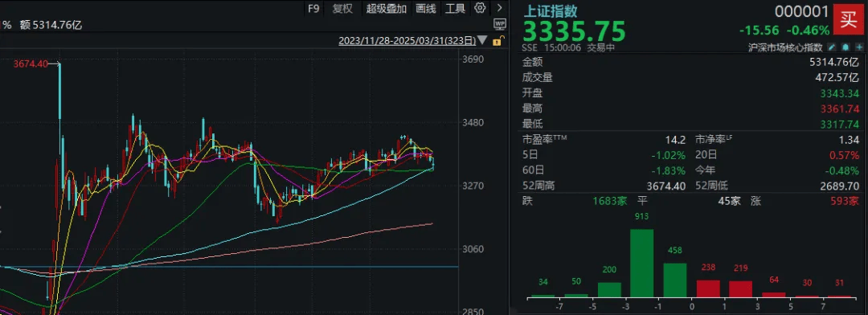Click the 平 count 45家

pos(729,201)
